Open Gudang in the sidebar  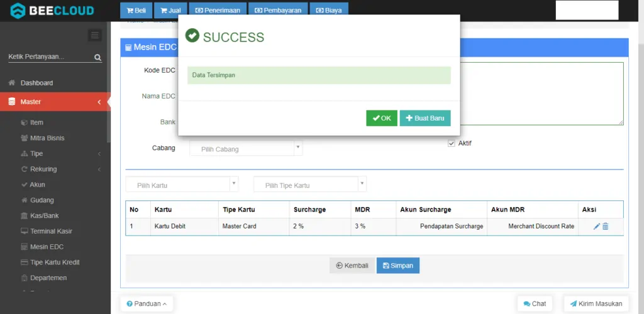pos(42,200)
